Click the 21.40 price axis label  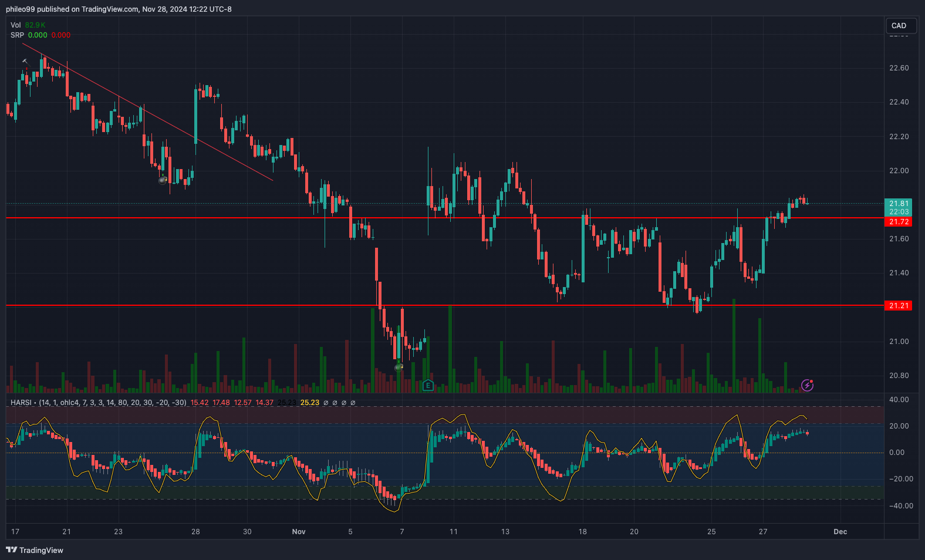click(899, 273)
